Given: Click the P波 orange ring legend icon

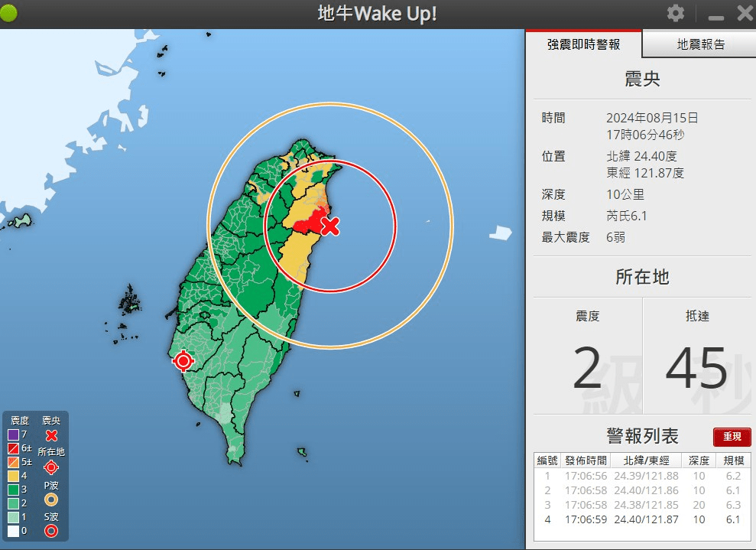Looking at the screenshot, I should pos(51,500).
